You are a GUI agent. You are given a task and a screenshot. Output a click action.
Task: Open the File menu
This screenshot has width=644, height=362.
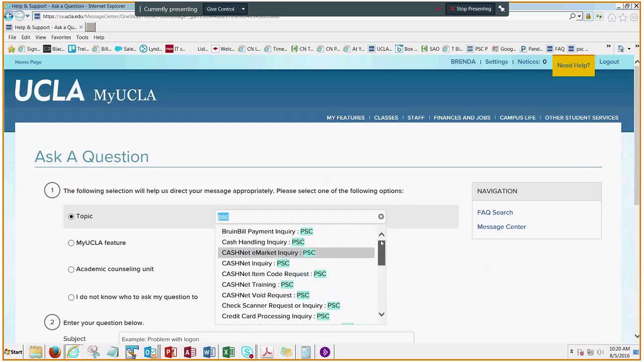click(12, 37)
